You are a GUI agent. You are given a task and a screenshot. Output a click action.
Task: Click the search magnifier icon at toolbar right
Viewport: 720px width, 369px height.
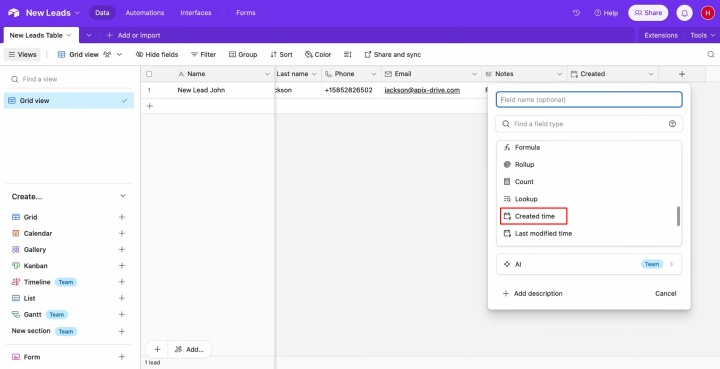[x=710, y=54]
